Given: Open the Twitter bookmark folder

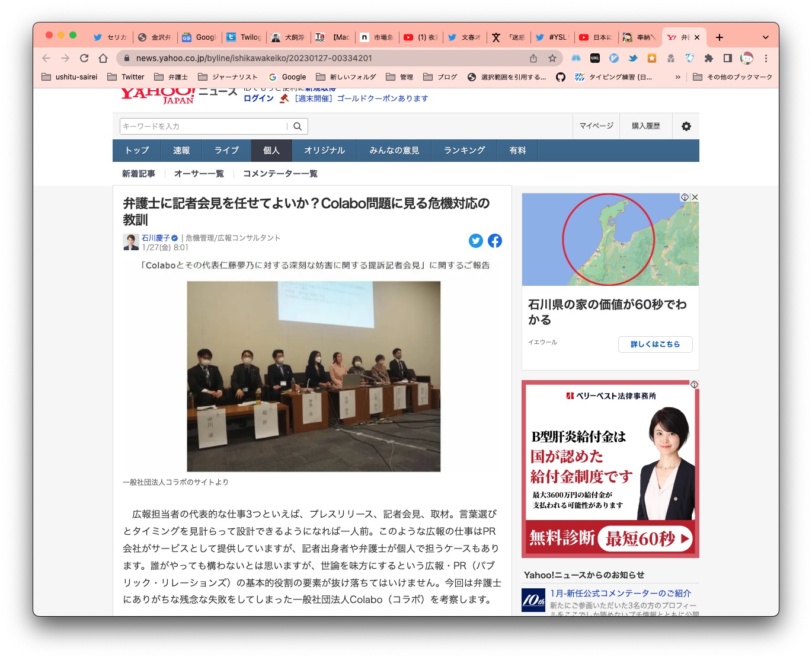Looking at the screenshot, I should coord(126,77).
